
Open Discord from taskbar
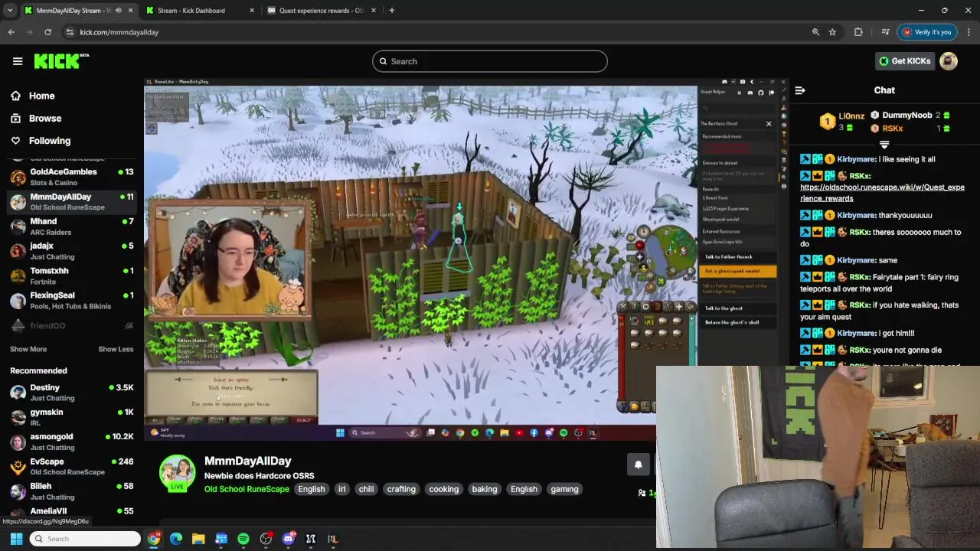point(289,539)
